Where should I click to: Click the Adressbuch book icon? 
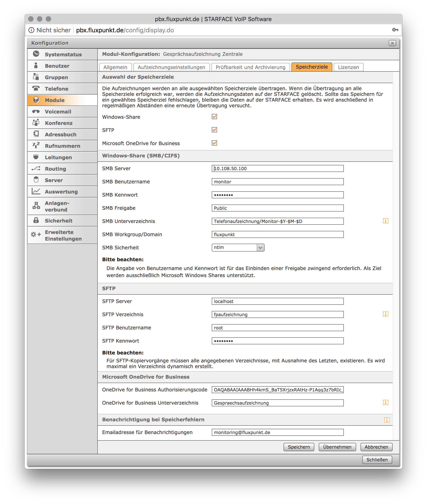coord(36,134)
